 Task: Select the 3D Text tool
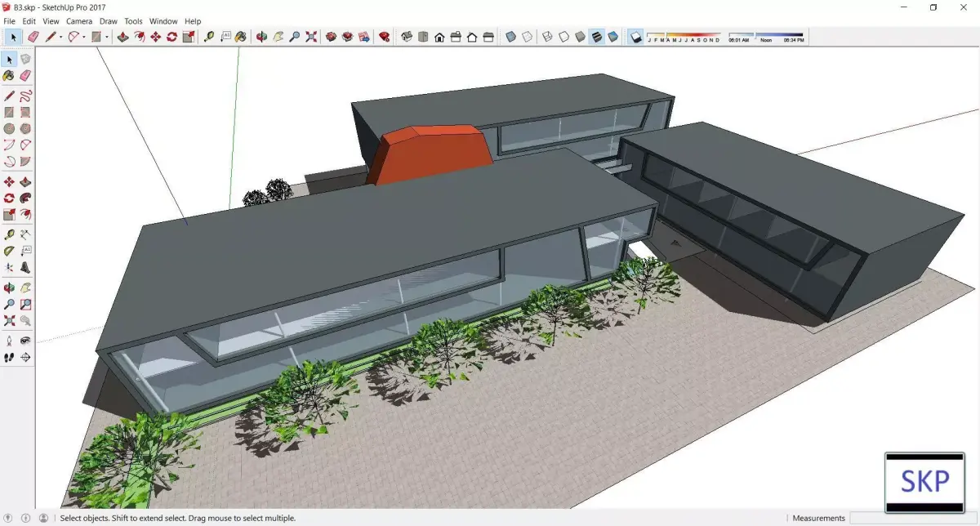click(x=25, y=267)
